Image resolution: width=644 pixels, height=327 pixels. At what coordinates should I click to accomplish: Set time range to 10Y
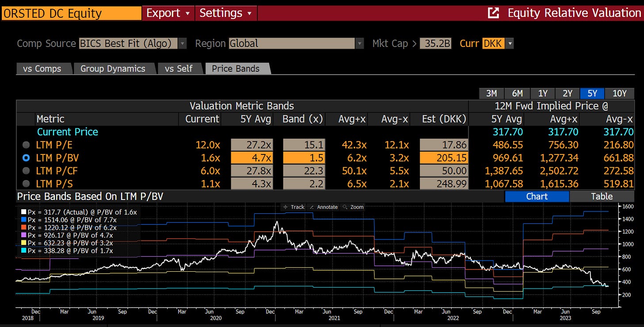(x=619, y=93)
